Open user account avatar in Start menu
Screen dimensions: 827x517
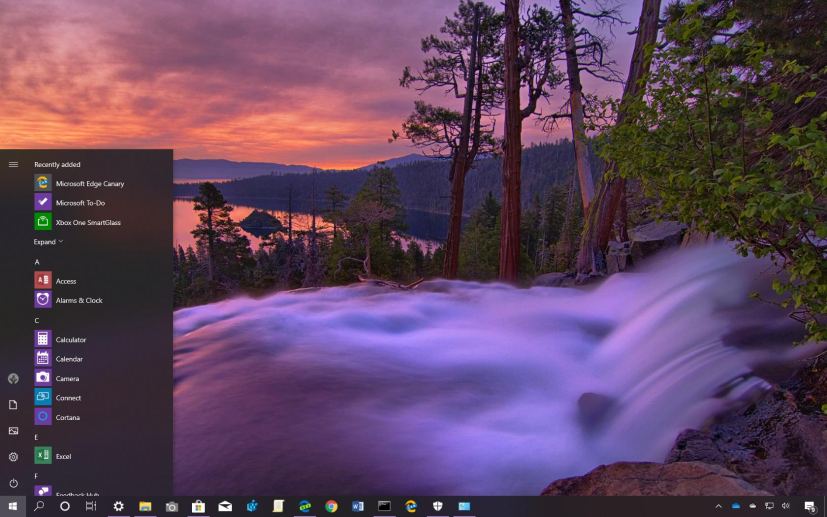13,378
